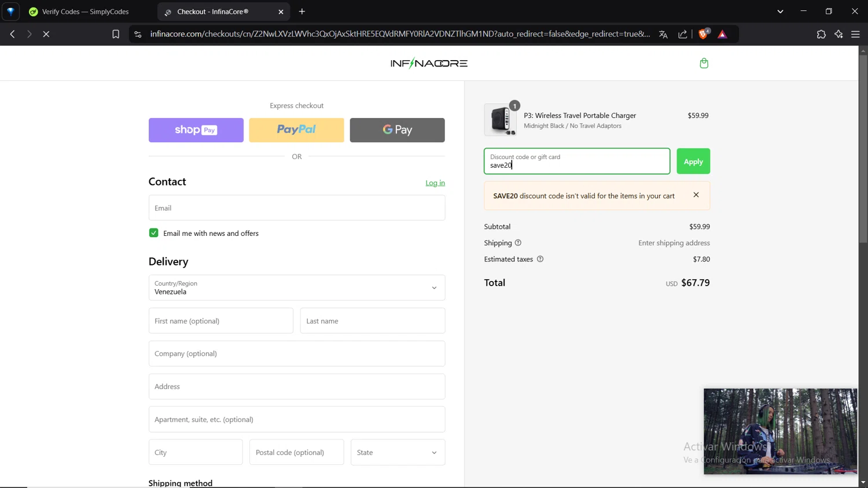This screenshot has width=868, height=488.
Task: Select the Checkout - InfinaCore tab
Action: [x=223, y=12]
